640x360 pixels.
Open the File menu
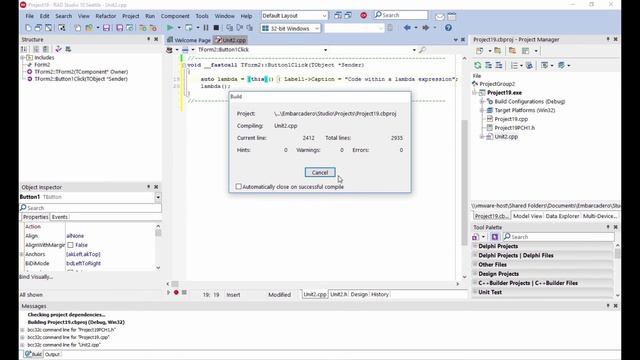click(x=30, y=16)
